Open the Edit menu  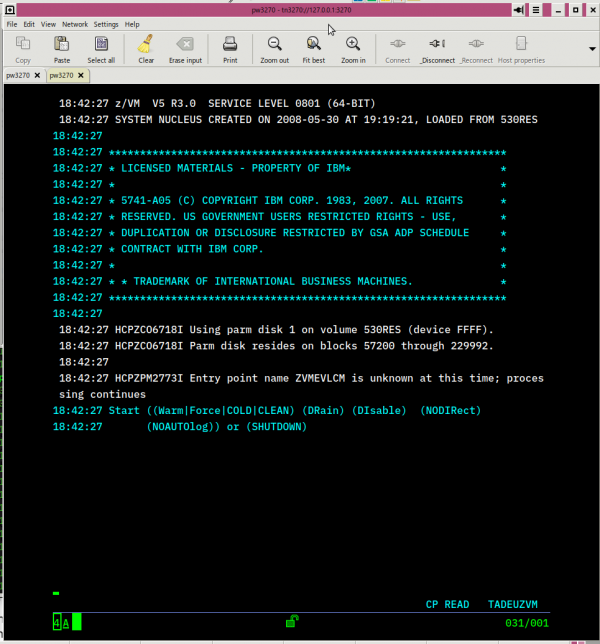click(29, 24)
